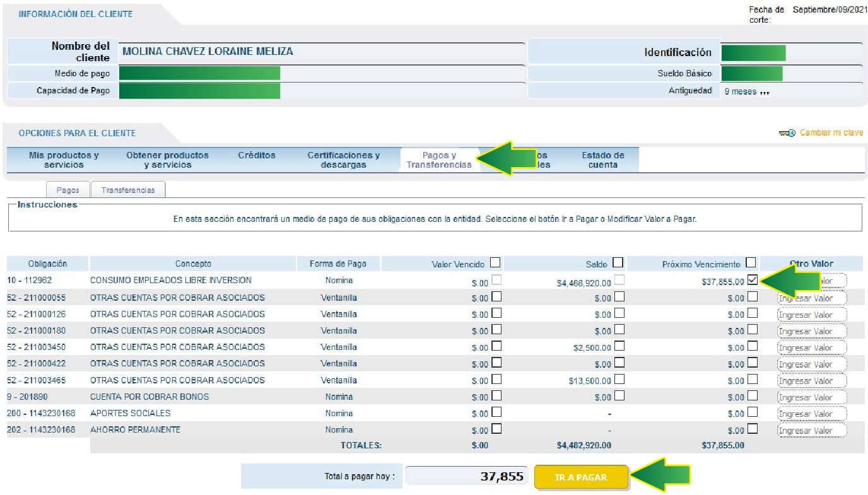Go to Certificaciones y descargas tab

[343, 160]
